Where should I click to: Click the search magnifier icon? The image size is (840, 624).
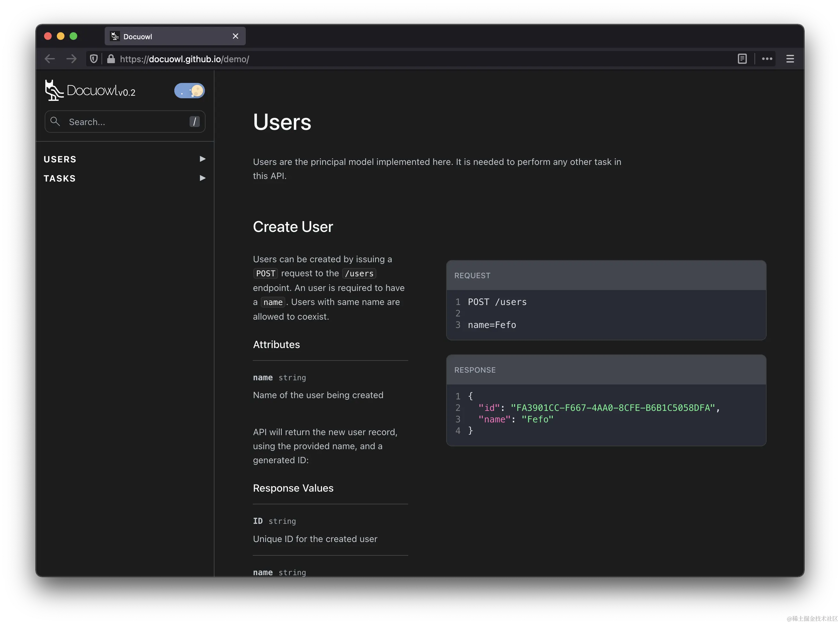[55, 122]
